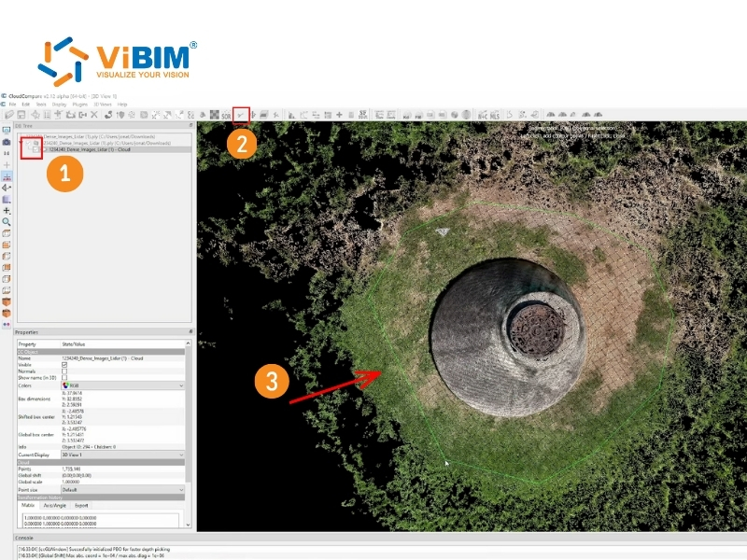This screenshot has height=560, width=747.
Task: Delete the selected entity via the red X icon
Action: point(94,113)
